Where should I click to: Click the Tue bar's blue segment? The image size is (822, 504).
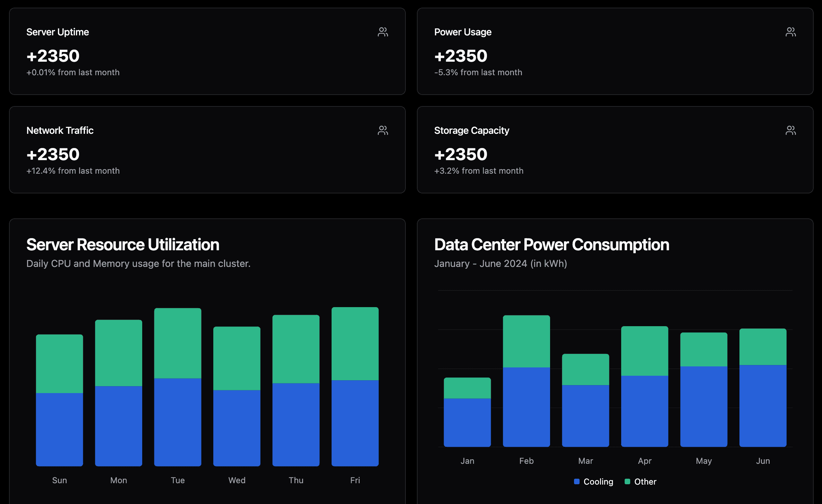(178, 422)
